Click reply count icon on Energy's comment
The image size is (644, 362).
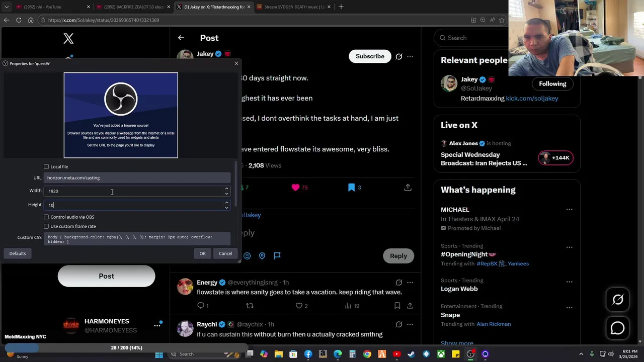[x=201, y=305]
